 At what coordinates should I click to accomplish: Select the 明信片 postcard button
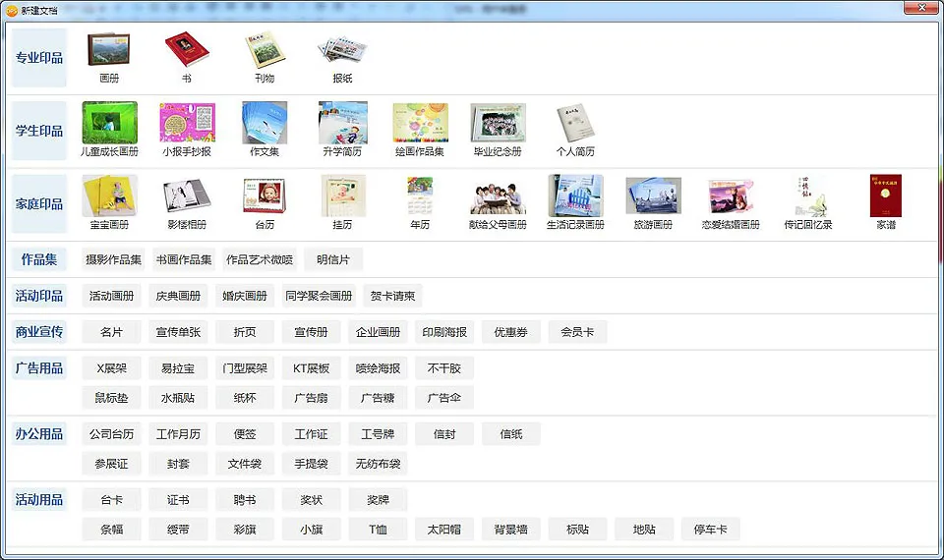pos(332,259)
